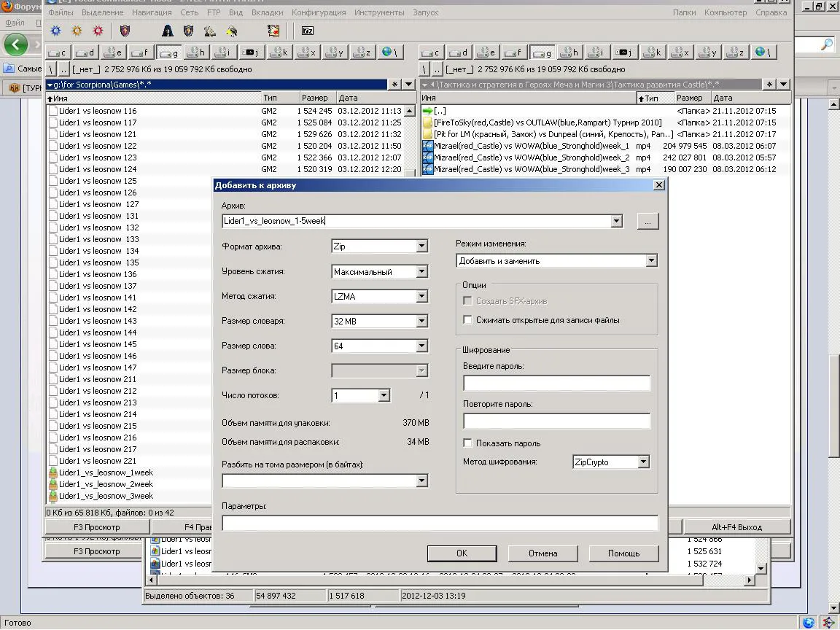
Task: Expand archive name history dropdown
Action: (616, 221)
